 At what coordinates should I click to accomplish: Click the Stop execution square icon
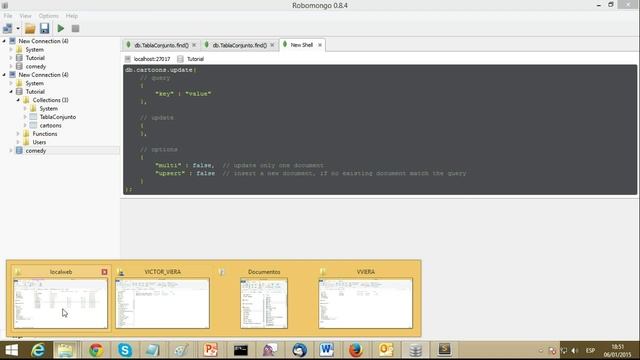(76, 29)
